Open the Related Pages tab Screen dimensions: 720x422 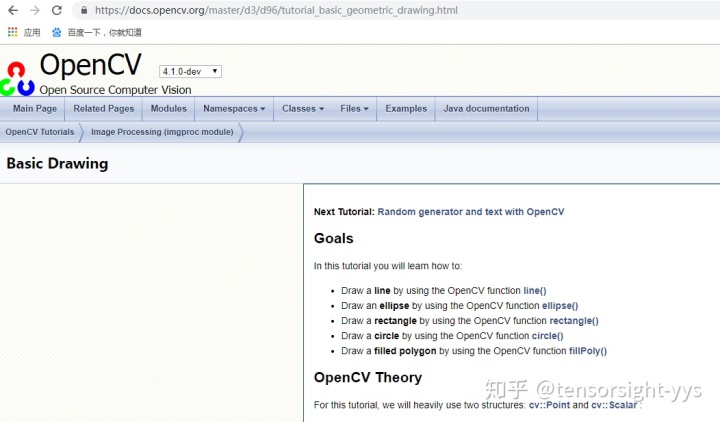[x=104, y=109]
